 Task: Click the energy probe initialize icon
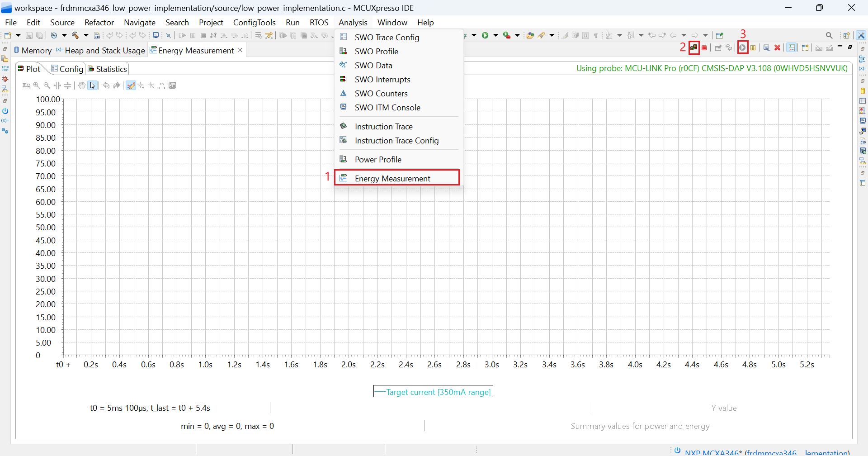(x=693, y=47)
